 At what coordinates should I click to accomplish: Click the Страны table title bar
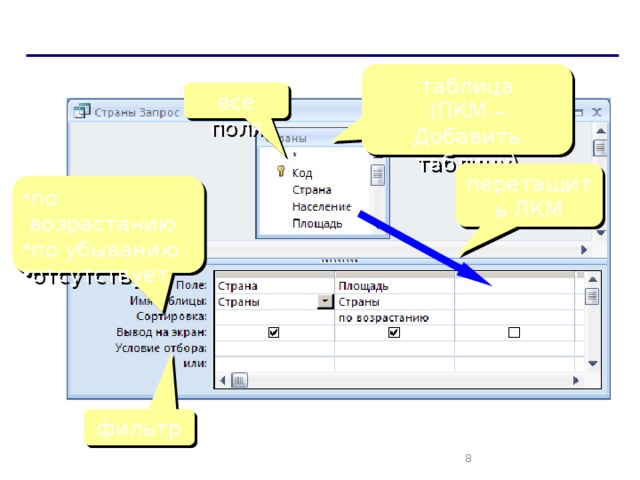322,139
